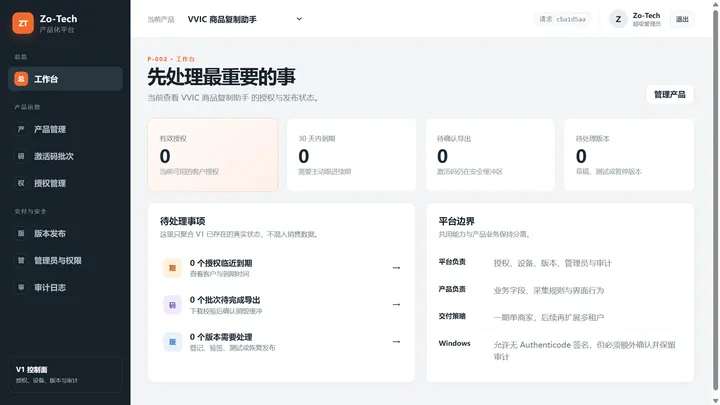720x405 pixels.
Task: Click the chevron next to product selector
Action: coord(299,19)
